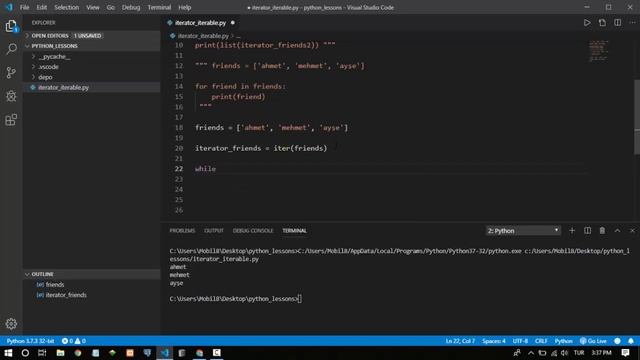Click the editor vertical scrollbar

click(x=637, y=116)
